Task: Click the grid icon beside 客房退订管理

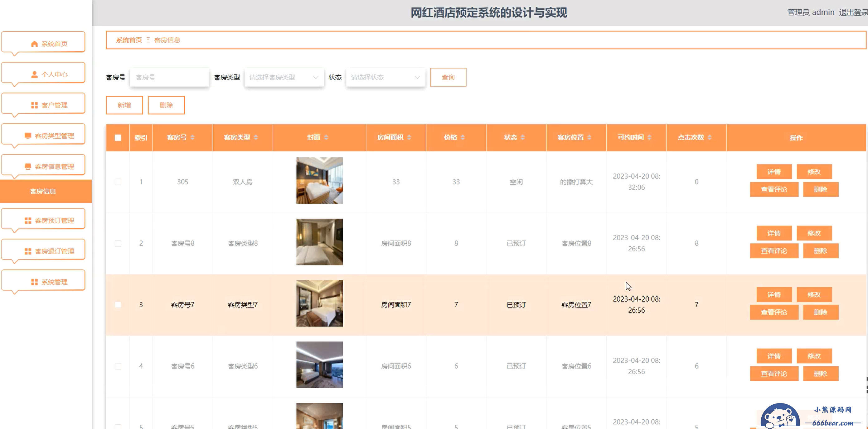Action: (x=28, y=251)
